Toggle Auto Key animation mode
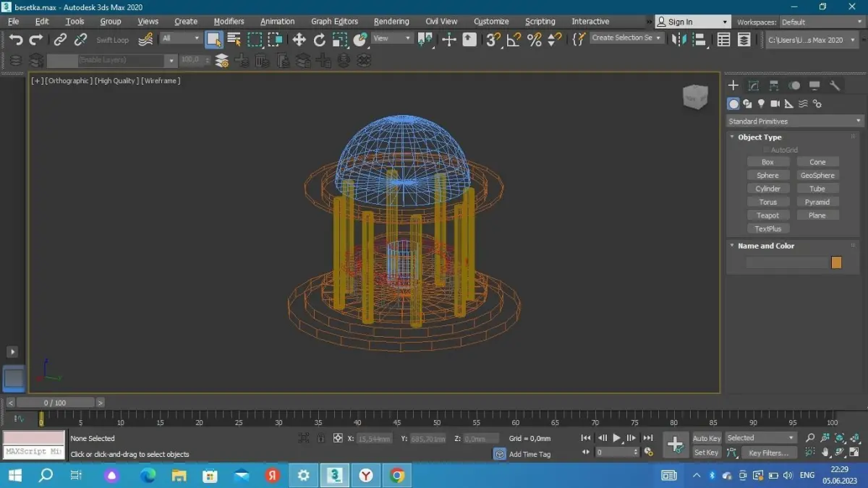 tap(707, 438)
